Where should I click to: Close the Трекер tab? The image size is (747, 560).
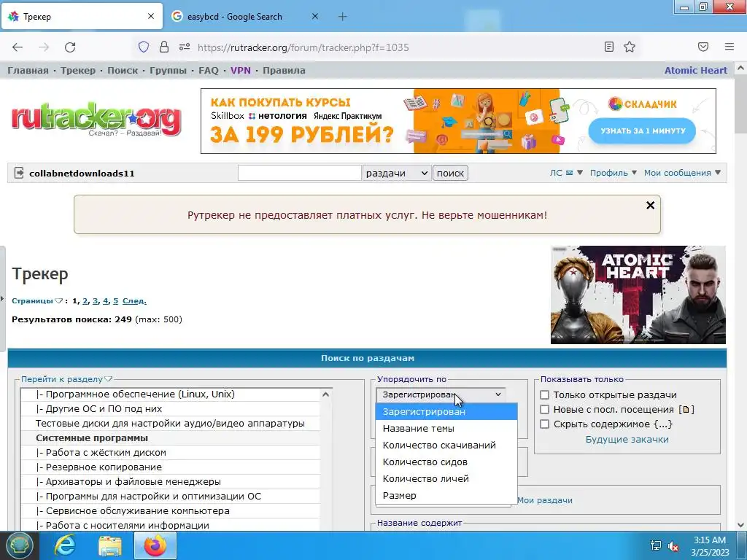(151, 16)
